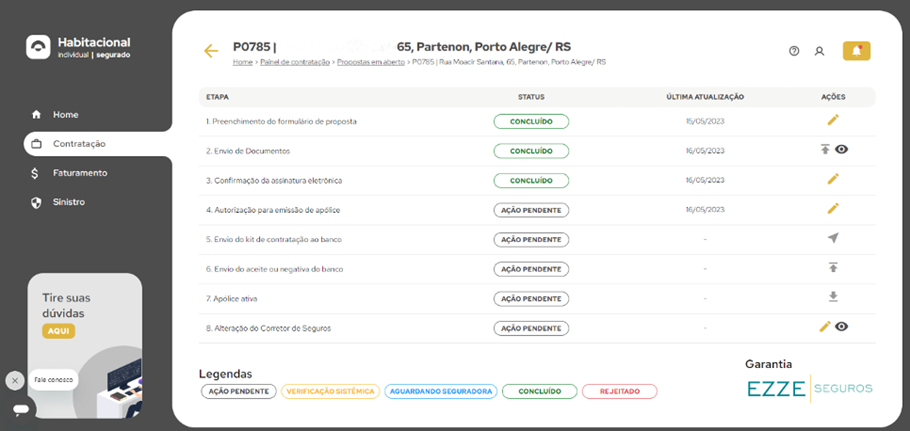Open the chat widget launcher button
The width and height of the screenshot is (910, 431).
pos(21,410)
